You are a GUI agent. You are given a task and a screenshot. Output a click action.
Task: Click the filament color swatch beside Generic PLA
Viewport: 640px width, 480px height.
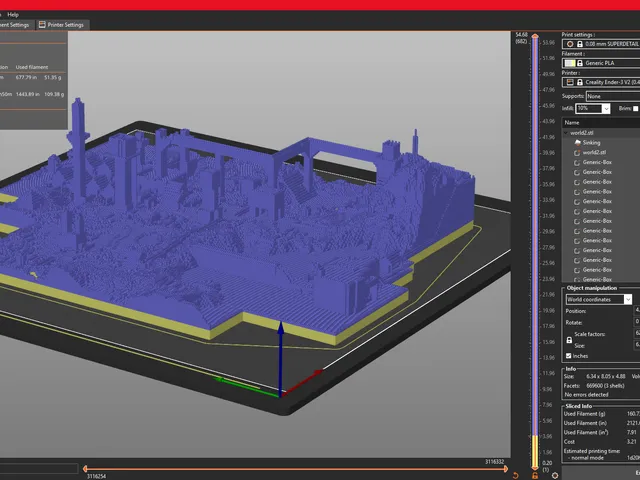click(570, 63)
